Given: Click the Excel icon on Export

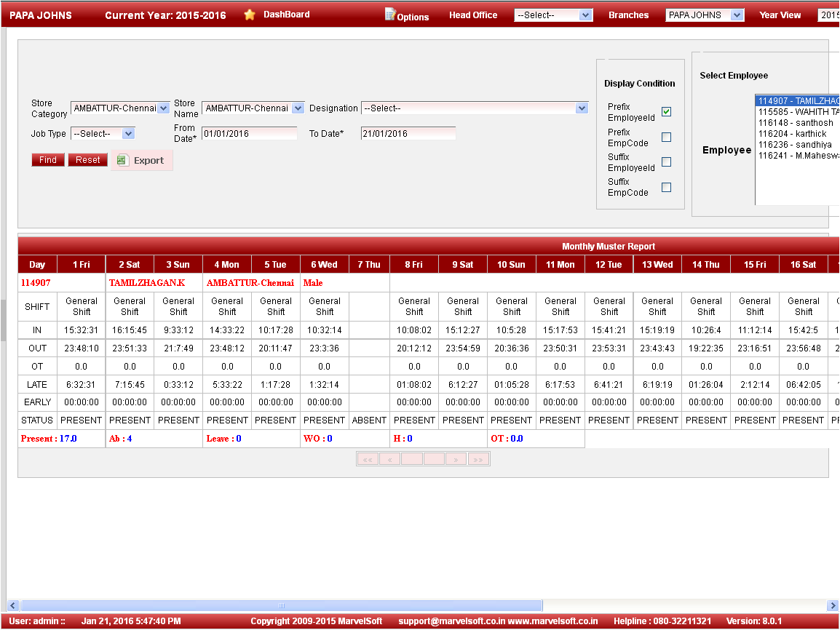Looking at the screenshot, I should [x=122, y=160].
